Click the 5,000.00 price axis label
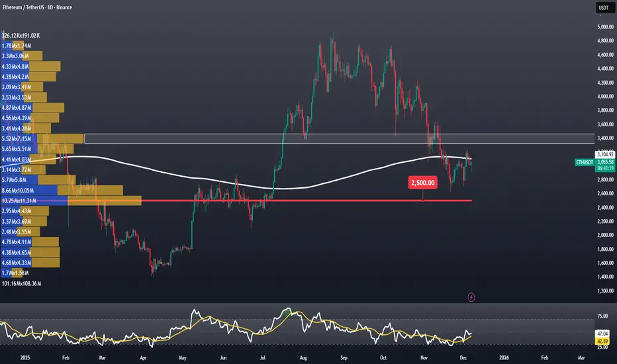The height and width of the screenshot is (364, 617). click(x=605, y=26)
